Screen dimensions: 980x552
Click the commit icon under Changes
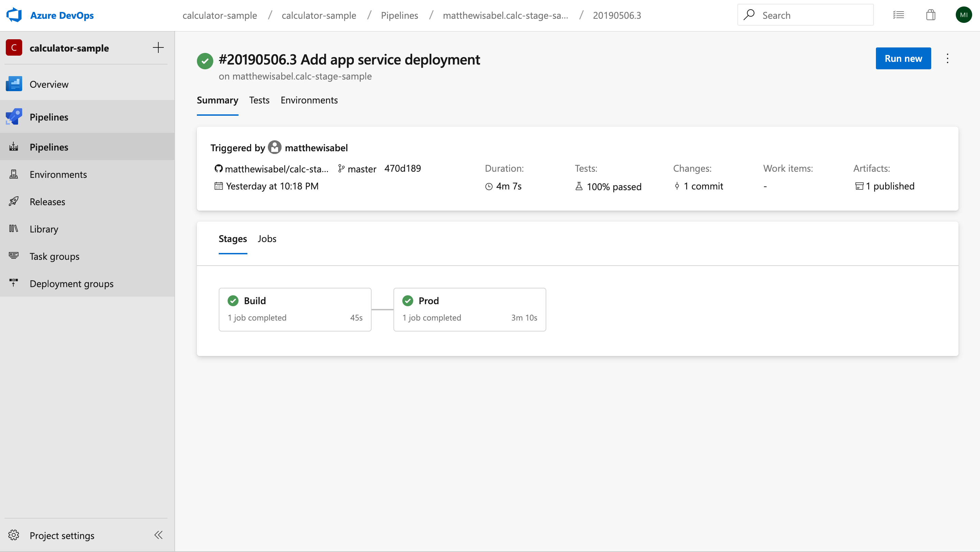click(677, 186)
